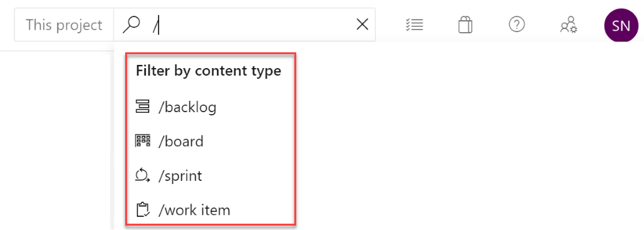Viewport: 644px width, 230px height.
Task: Click the slash character typed in search
Action: click(x=155, y=25)
